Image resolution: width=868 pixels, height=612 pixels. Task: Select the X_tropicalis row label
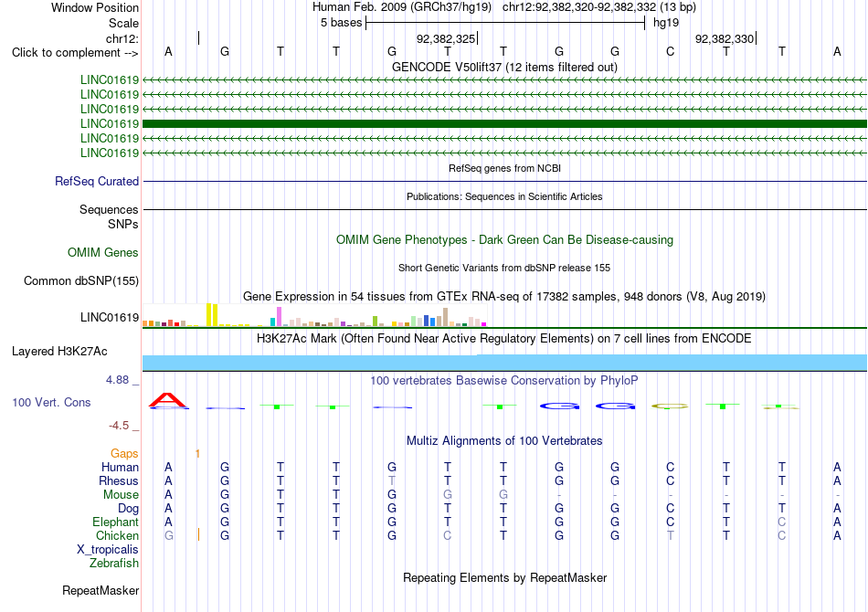108,550
